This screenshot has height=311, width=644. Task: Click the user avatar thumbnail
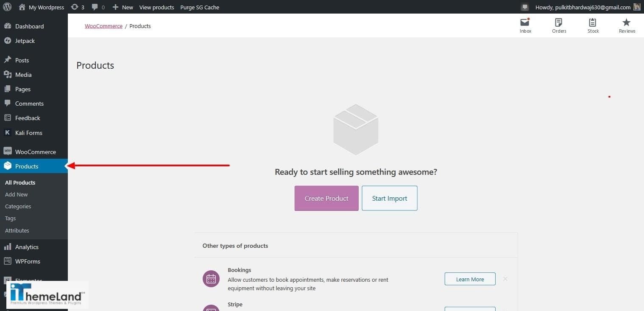[x=637, y=7]
